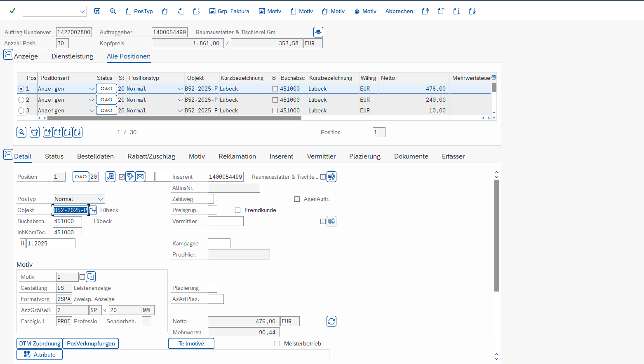Go to previous page via top toolbar
This screenshot has height=364, width=644.
coord(441,11)
